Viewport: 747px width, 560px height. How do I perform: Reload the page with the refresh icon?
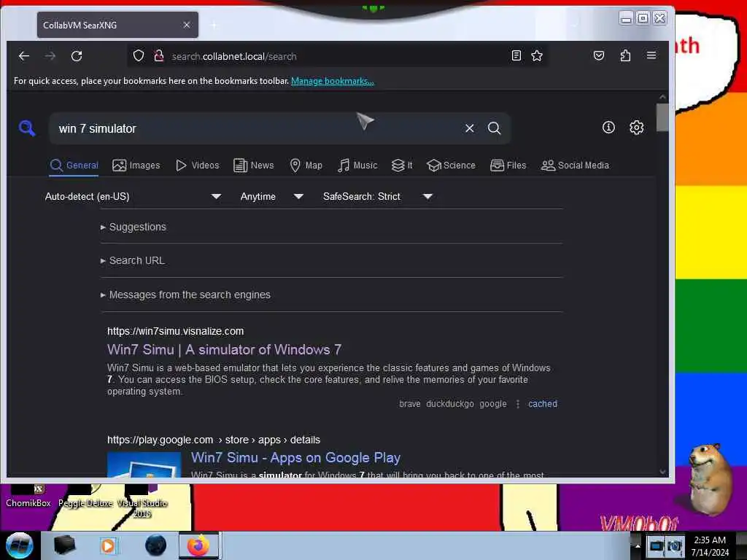point(76,56)
